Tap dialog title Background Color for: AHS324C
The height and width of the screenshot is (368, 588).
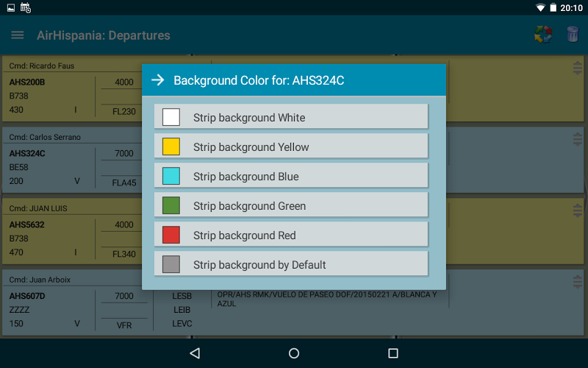259,80
